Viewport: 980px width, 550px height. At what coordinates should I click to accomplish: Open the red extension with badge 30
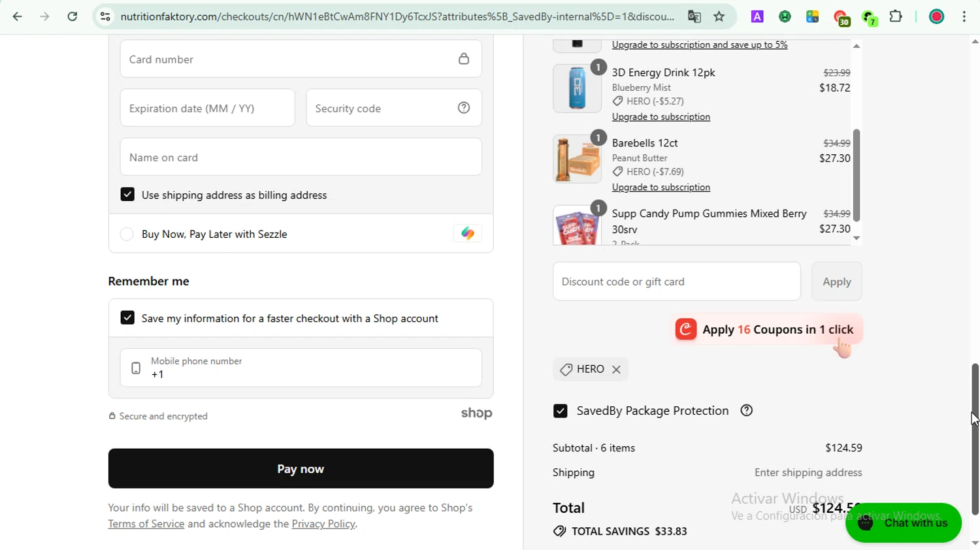[x=841, y=18]
